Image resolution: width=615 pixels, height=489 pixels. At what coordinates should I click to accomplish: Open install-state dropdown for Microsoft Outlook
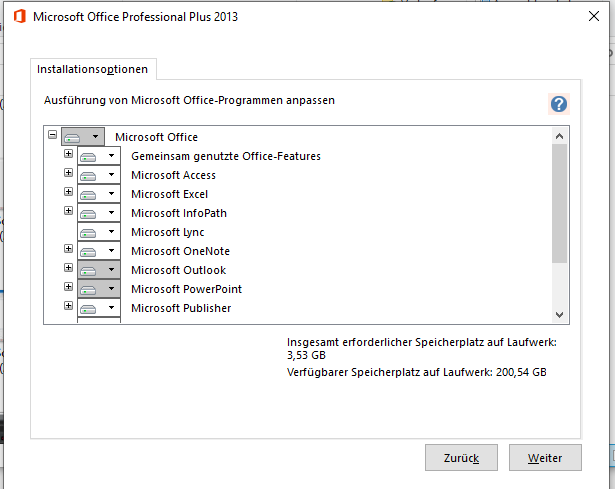99,270
